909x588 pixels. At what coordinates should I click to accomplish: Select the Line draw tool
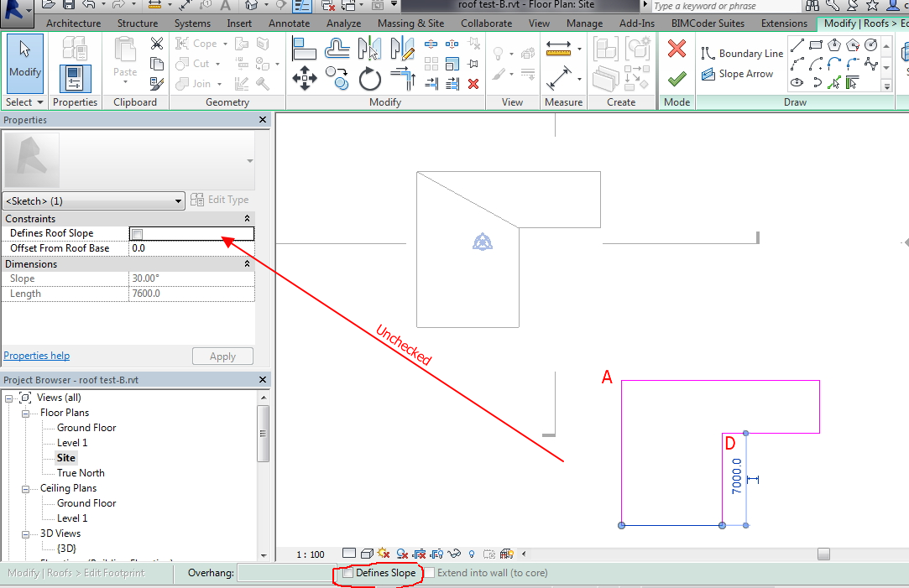797,45
